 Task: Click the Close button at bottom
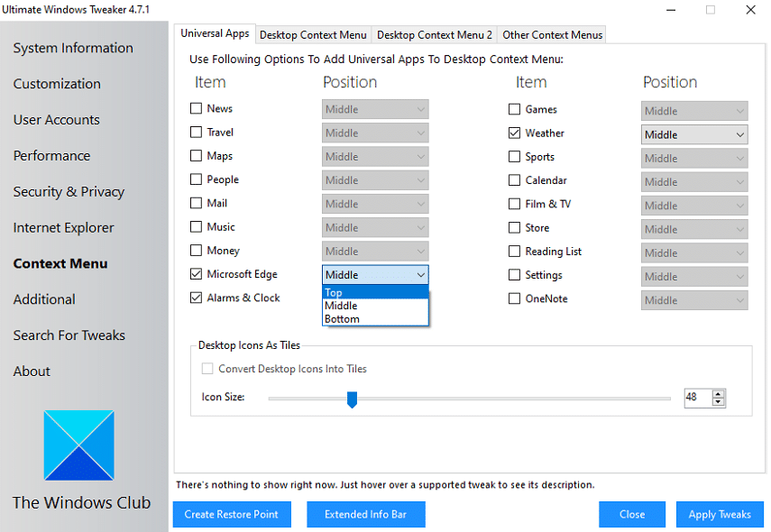point(632,514)
